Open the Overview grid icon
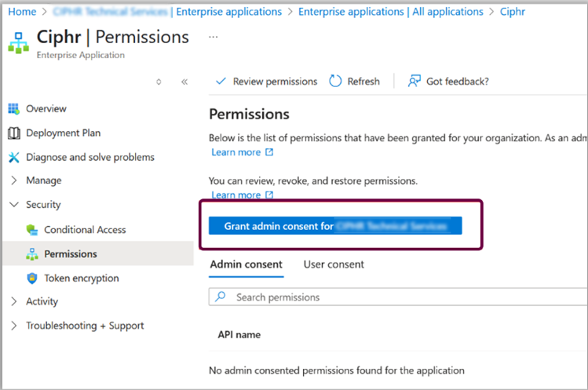This screenshot has width=588, height=390. pyautogui.click(x=13, y=109)
